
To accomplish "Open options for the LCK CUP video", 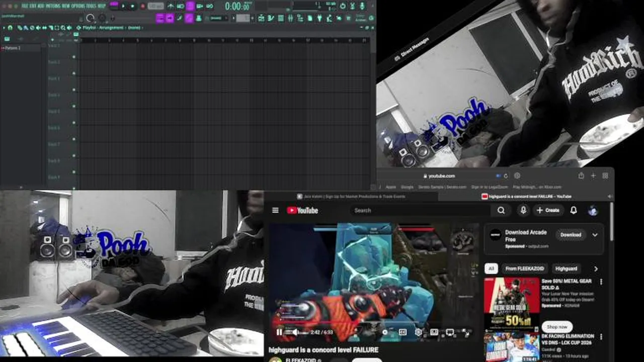I will (601, 337).
